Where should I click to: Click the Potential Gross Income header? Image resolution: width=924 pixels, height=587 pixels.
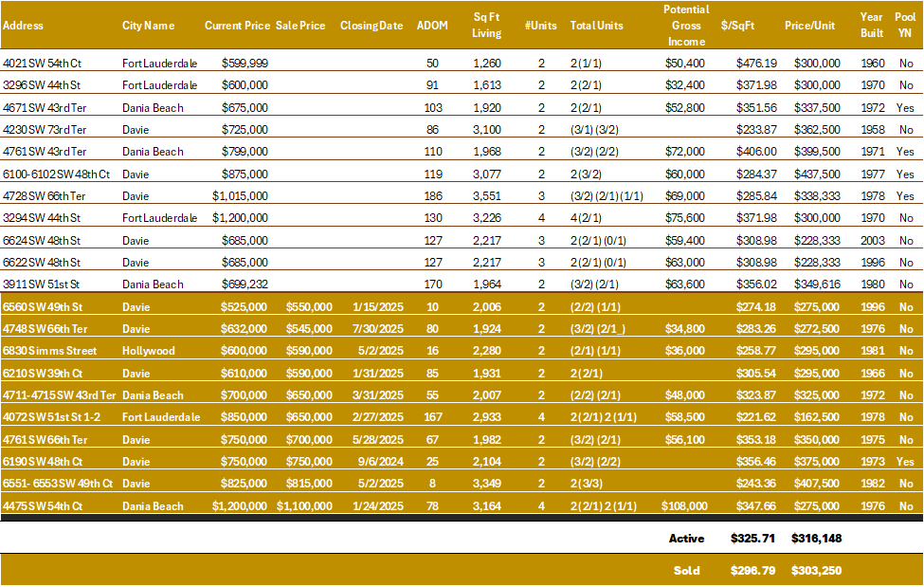(x=686, y=26)
